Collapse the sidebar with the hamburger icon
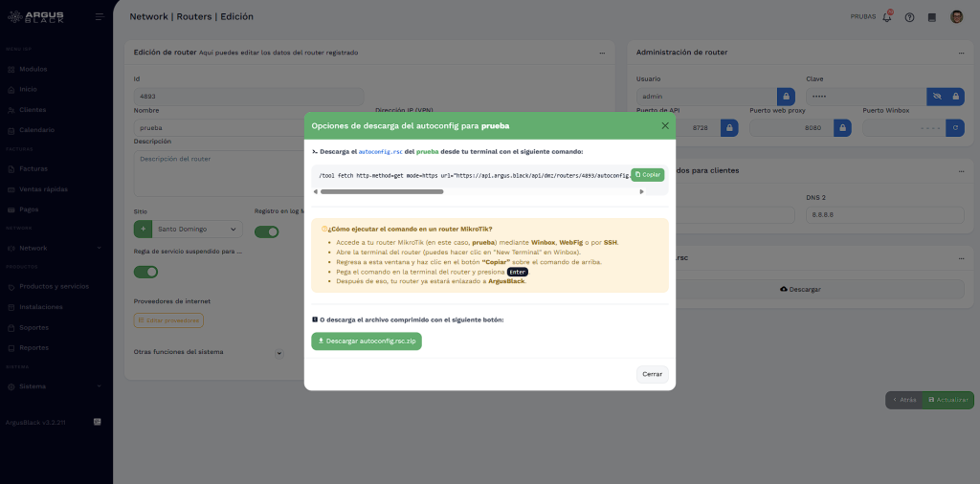This screenshot has height=484, width=980. pyautogui.click(x=100, y=17)
